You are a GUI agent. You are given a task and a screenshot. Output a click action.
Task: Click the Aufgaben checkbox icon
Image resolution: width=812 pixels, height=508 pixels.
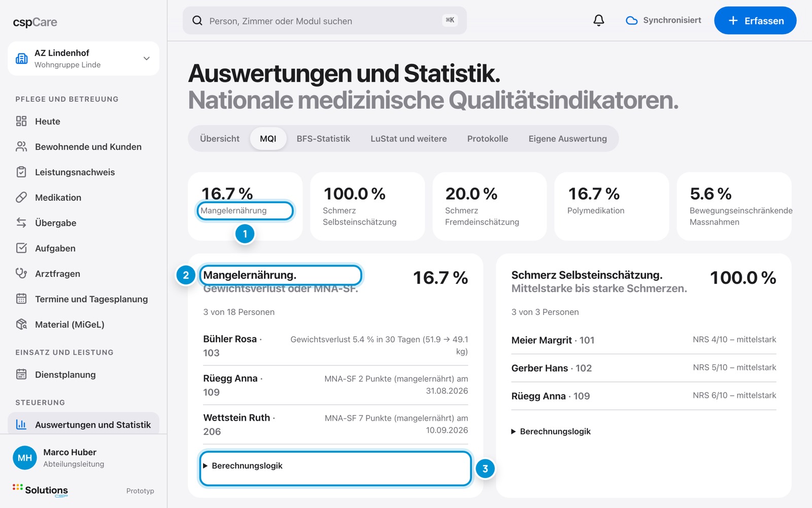pyautogui.click(x=21, y=248)
